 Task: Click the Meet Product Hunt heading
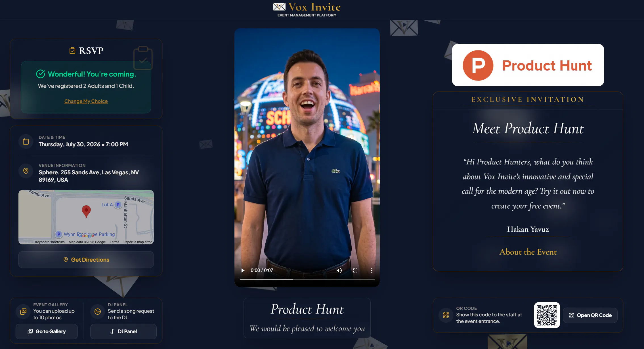528,128
